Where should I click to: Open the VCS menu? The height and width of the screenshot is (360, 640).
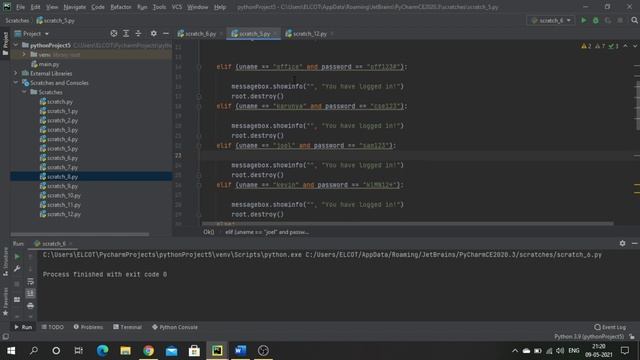pos(177,7)
